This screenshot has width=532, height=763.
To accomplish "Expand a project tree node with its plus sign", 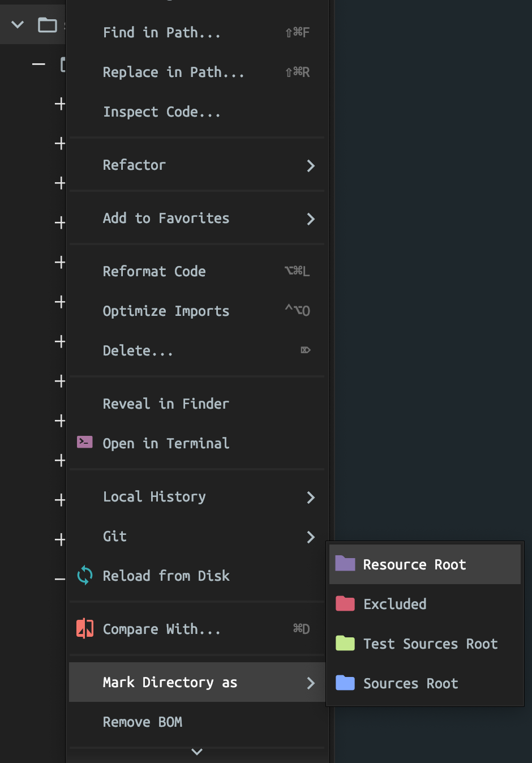I will (x=60, y=104).
